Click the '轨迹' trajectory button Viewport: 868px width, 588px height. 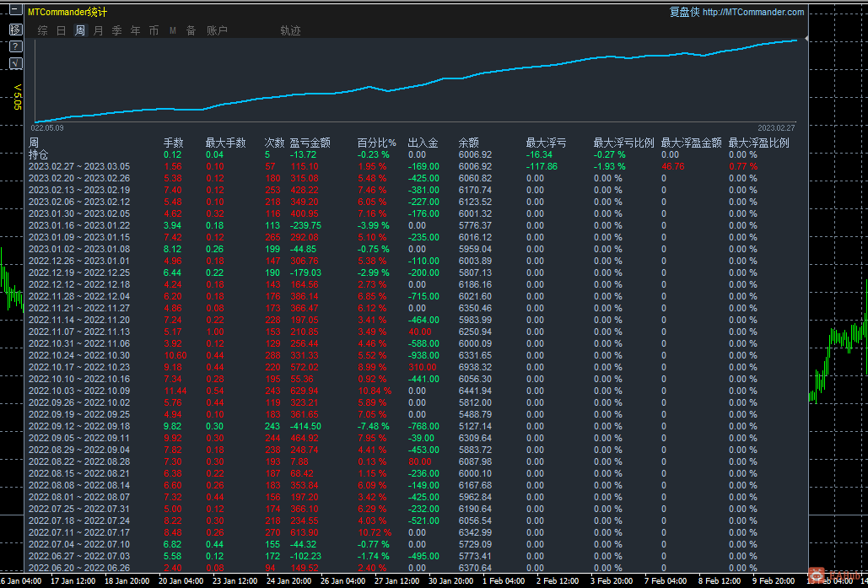(290, 31)
